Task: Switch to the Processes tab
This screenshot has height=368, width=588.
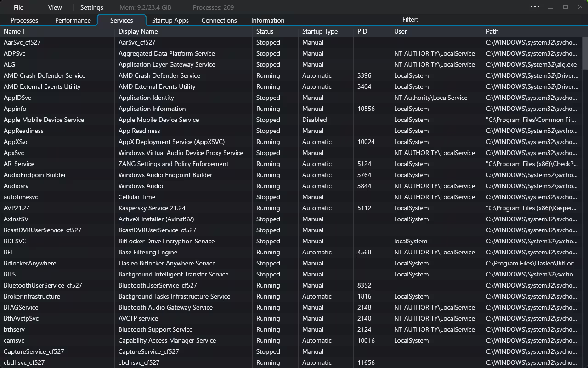Action: 24,20
